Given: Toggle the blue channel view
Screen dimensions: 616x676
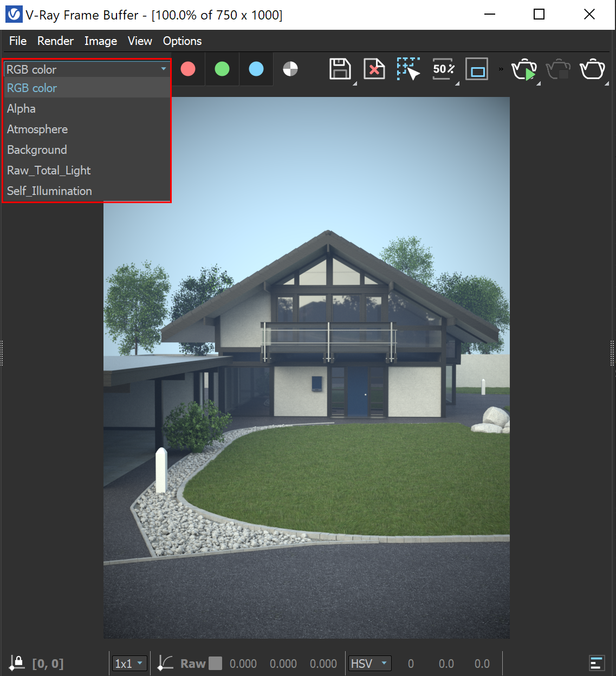Looking at the screenshot, I should pyautogui.click(x=256, y=69).
